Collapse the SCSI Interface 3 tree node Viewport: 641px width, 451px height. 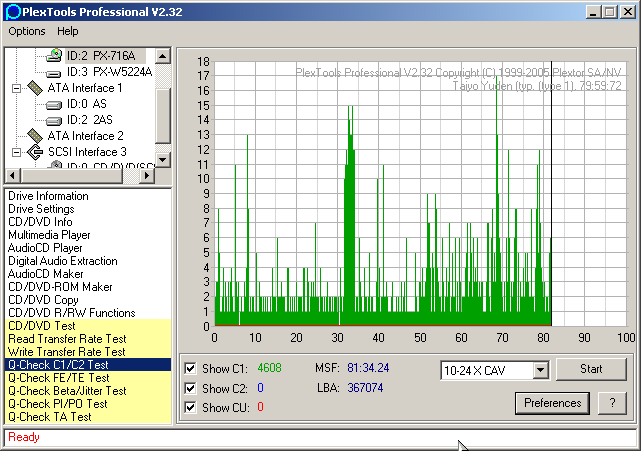[16, 152]
